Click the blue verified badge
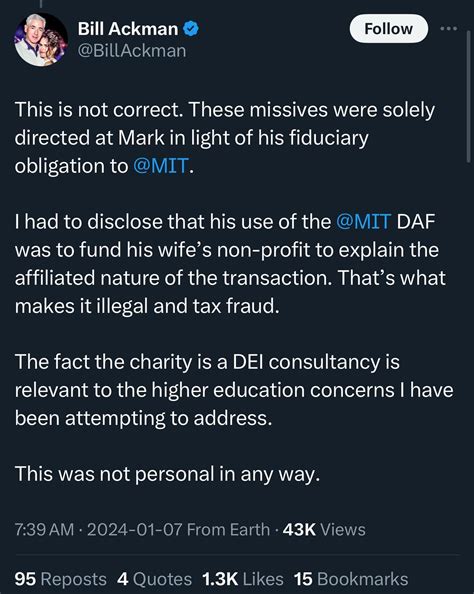Viewport: 474px width, 594px height. click(191, 29)
